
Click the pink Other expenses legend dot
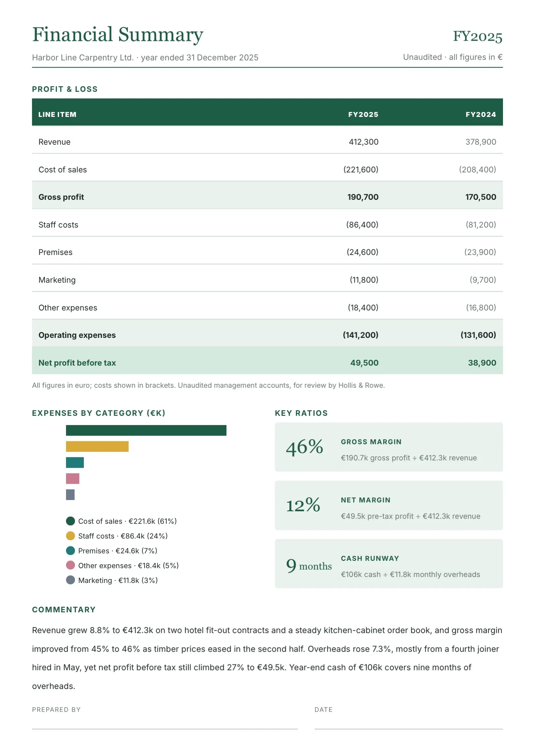(70, 565)
